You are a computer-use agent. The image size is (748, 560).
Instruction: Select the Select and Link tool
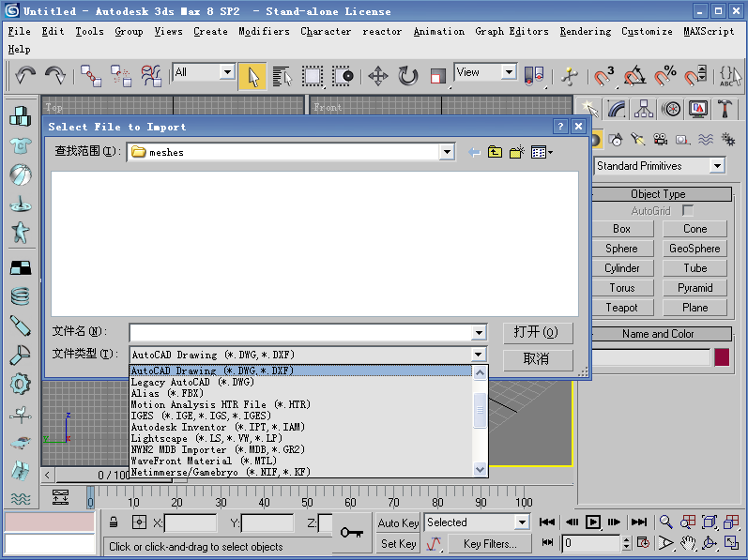pos(91,75)
